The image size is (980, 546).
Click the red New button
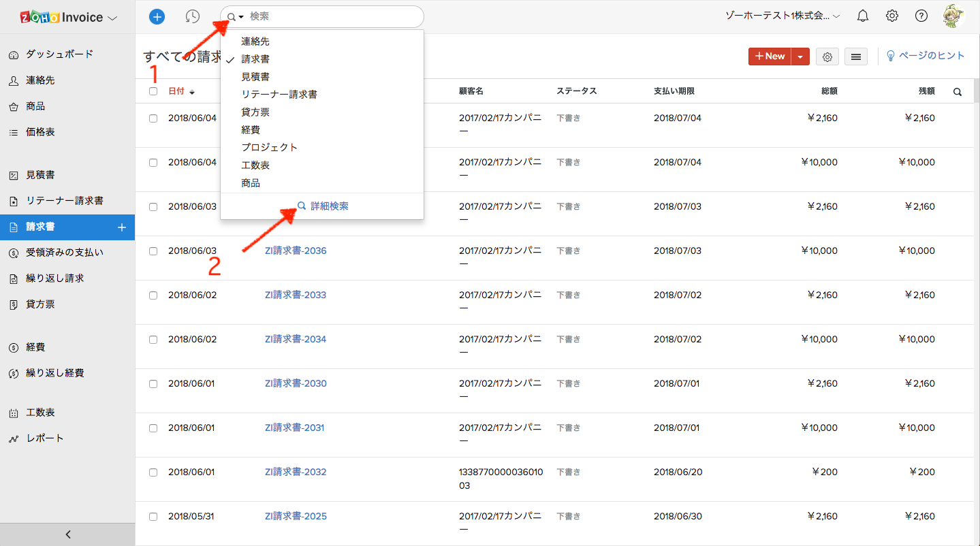pos(770,57)
